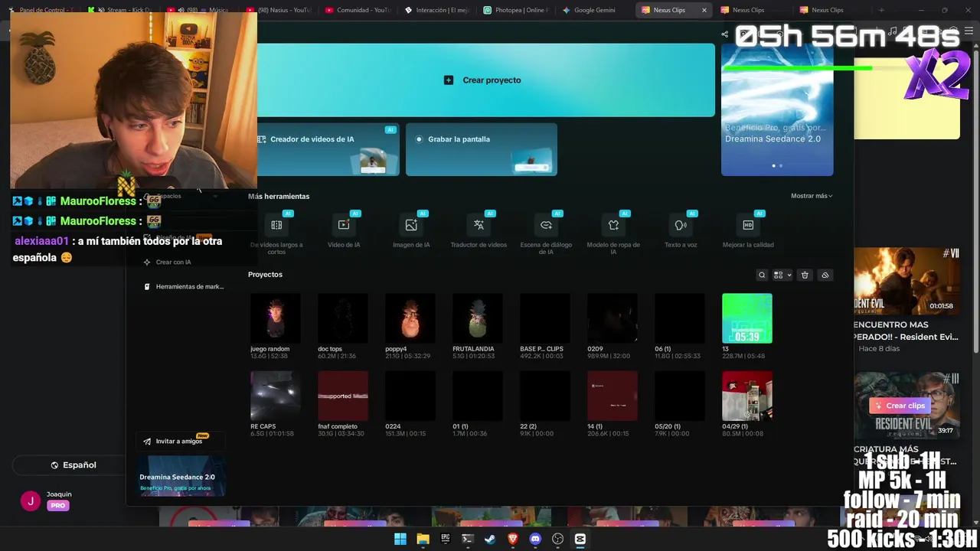Open the 06 (1) project
Screen dimensions: 980x551
coord(680,318)
